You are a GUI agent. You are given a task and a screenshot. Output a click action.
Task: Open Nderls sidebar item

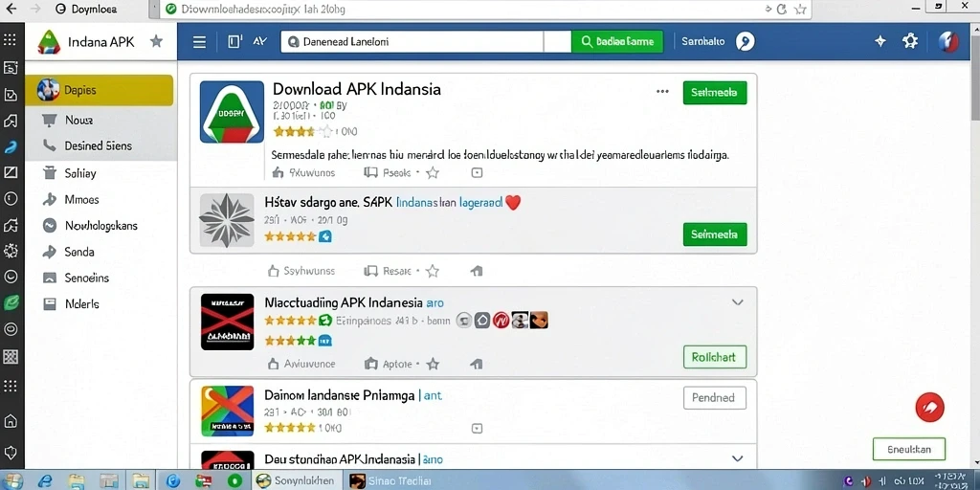100,303
